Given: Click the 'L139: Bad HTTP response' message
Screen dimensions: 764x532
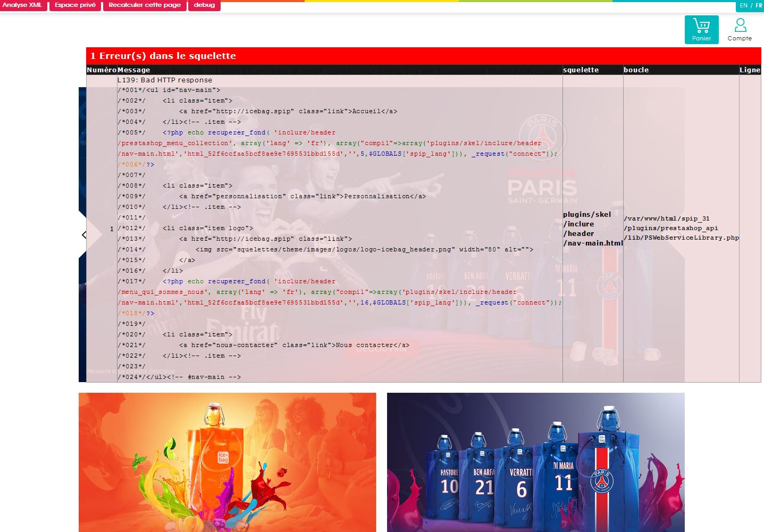Looking at the screenshot, I should [x=165, y=80].
